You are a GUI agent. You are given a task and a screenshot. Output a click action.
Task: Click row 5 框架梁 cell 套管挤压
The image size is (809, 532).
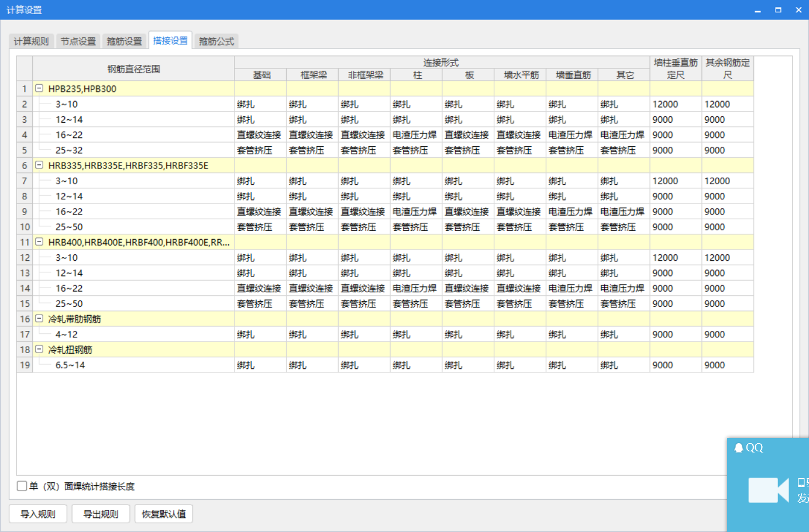click(312, 150)
